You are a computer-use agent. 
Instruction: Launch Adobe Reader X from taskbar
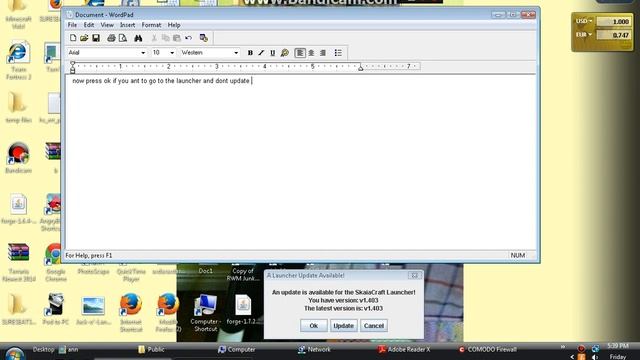(x=404, y=349)
